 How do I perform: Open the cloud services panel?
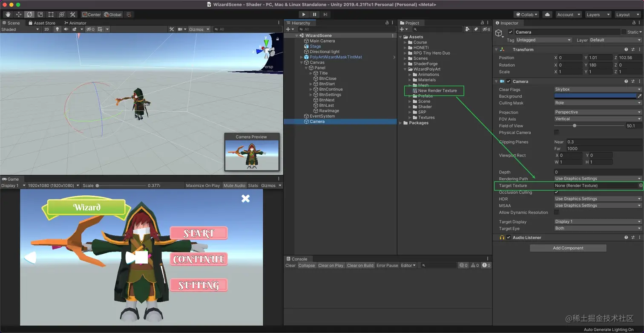click(x=547, y=14)
